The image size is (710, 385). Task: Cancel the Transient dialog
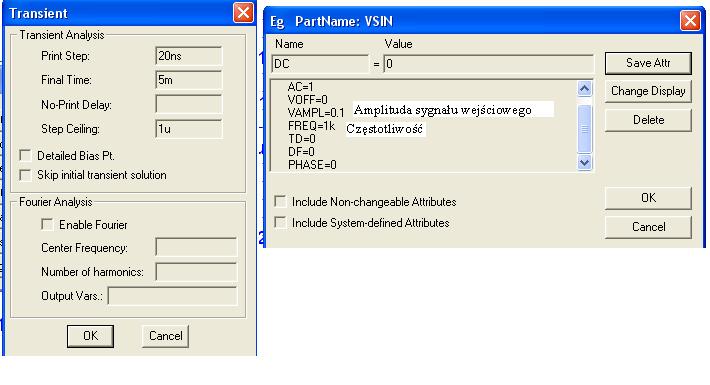point(165,336)
